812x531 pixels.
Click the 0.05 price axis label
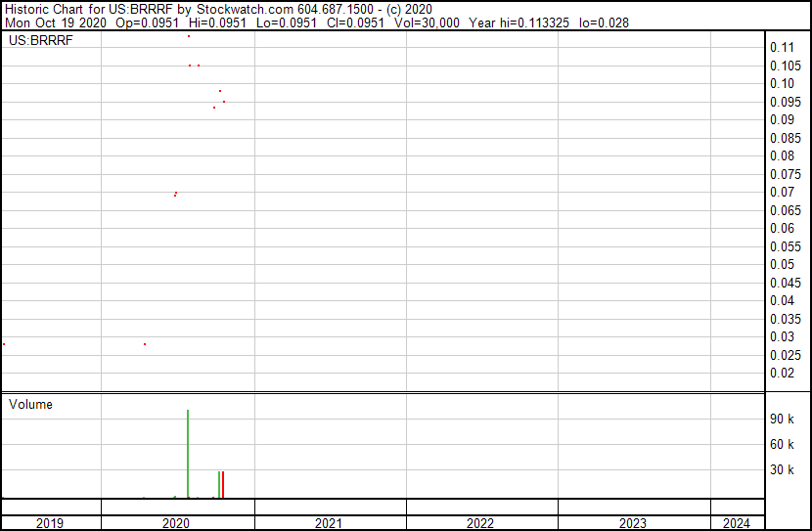pos(782,264)
